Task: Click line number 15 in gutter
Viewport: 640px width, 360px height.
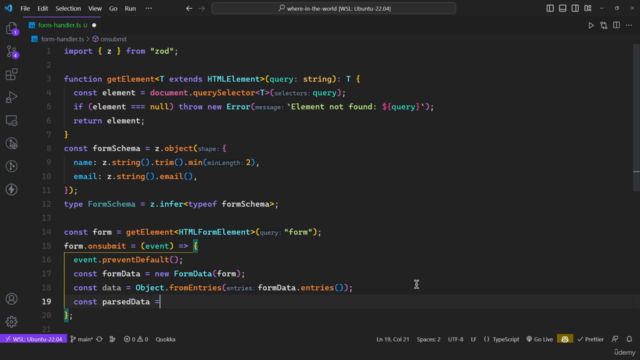Action: [x=46, y=246]
